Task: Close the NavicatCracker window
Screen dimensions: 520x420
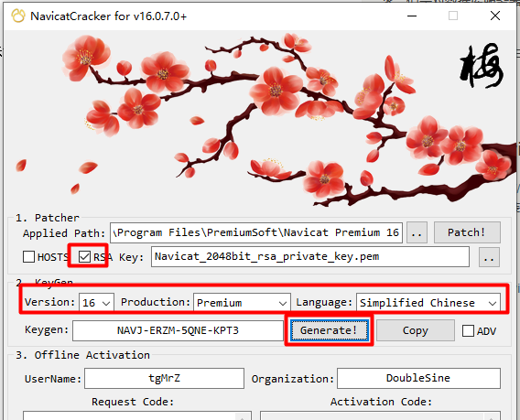Action: tap(495, 16)
